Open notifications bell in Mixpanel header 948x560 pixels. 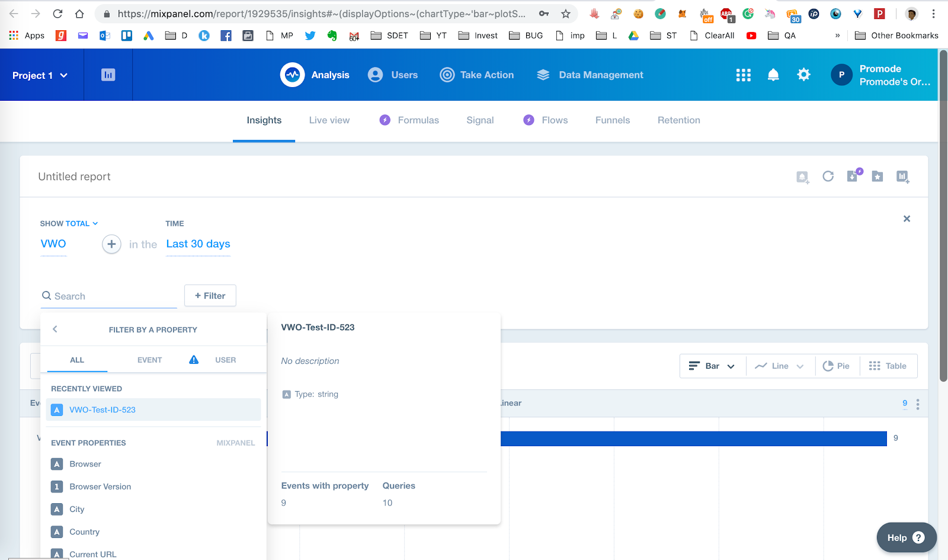(773, 75)
